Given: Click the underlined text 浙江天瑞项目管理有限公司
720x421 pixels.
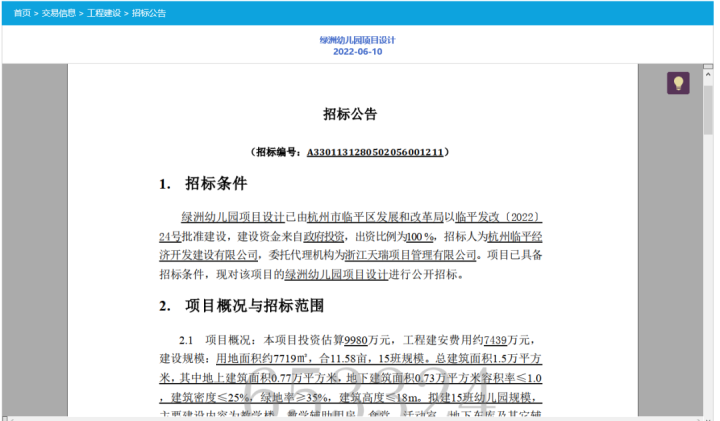Looking at the screenshot, I should pyautogui.click(x=410, y=255).
